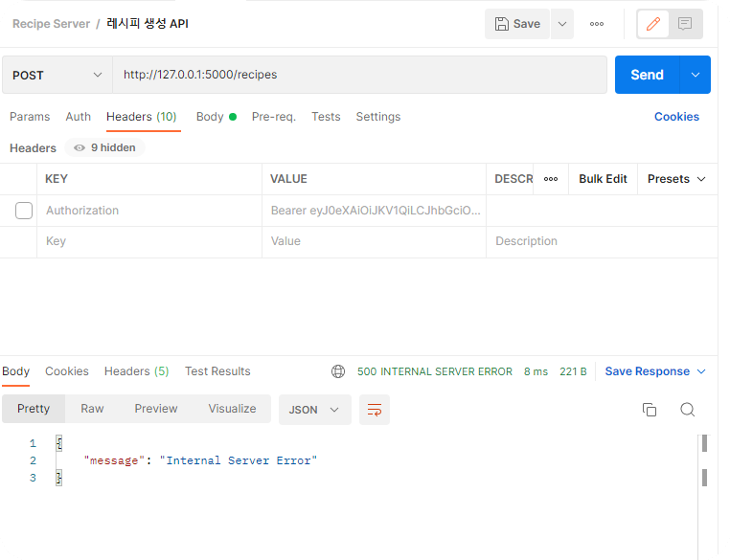Click the KEY column header
The height and width of the screenshot is (560, 730).
pos(57,179)
